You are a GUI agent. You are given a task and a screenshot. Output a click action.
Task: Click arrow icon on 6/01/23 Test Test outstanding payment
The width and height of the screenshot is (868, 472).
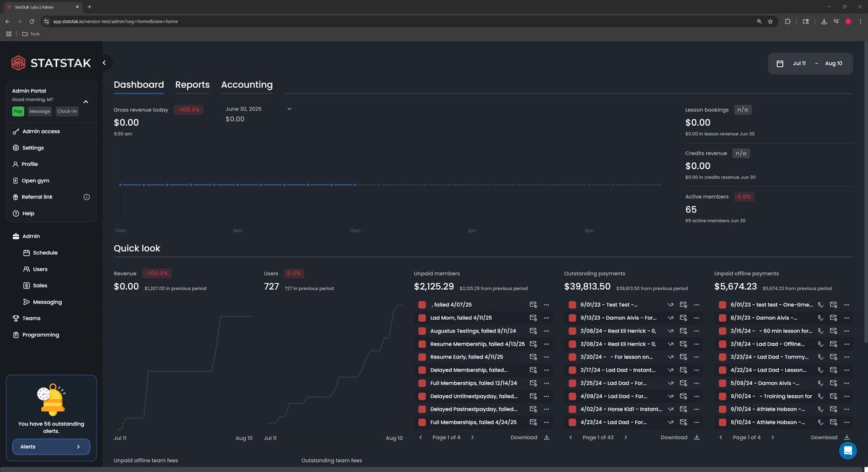[x=671, y=305]
